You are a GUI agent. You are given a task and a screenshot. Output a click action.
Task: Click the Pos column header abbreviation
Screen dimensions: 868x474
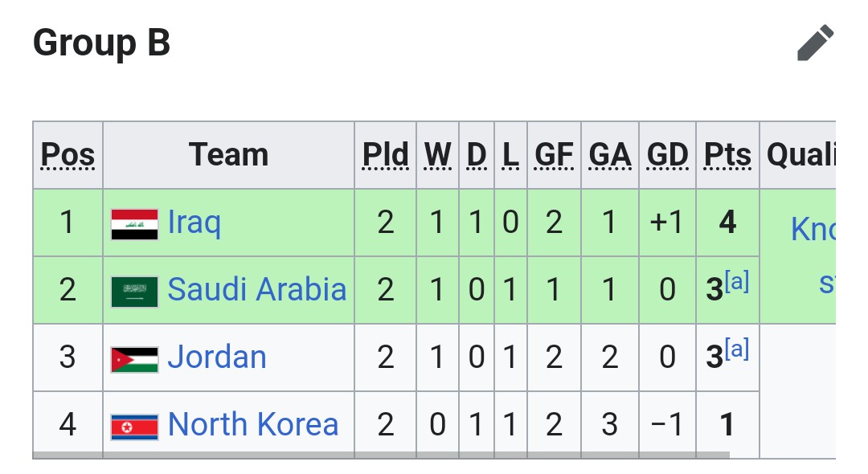68,154
